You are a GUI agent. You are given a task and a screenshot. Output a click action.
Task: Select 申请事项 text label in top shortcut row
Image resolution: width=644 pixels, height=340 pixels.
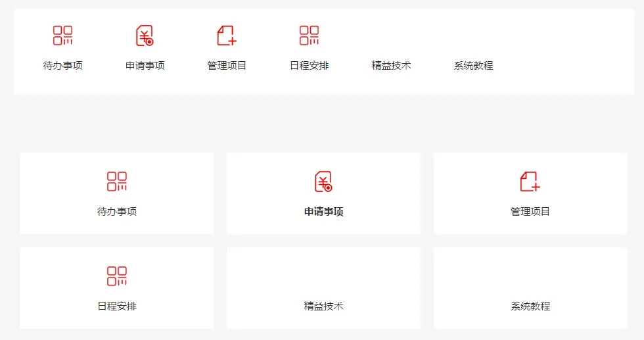pos(145,66)
